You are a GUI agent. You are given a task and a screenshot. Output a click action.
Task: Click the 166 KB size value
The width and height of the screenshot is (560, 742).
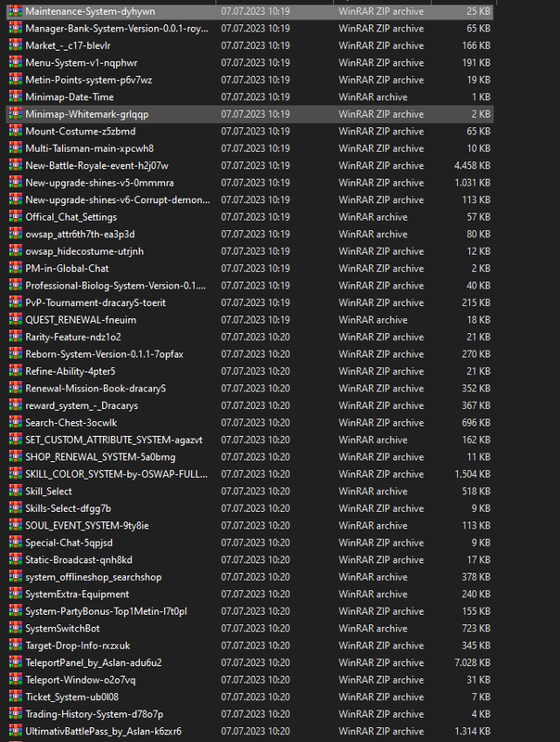(476, 45)
